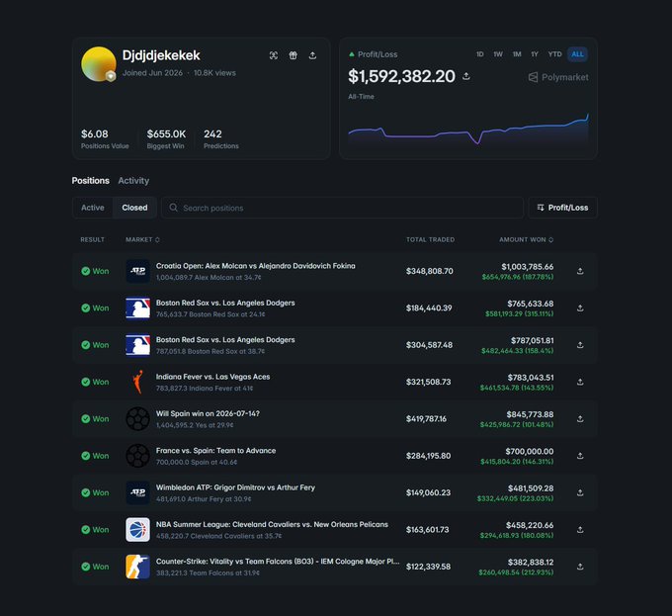Click the $122,339.58 total traded value
The image size is (672, 616).
click(428, 567)
